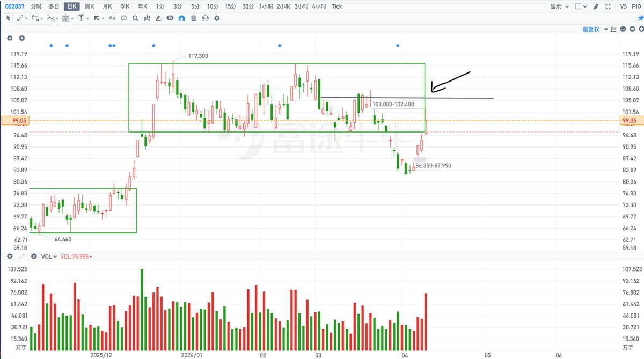This screenshot has height=359, width=644.
Task: Expand the line tool dropdown arrow
Action: (26, 19)
